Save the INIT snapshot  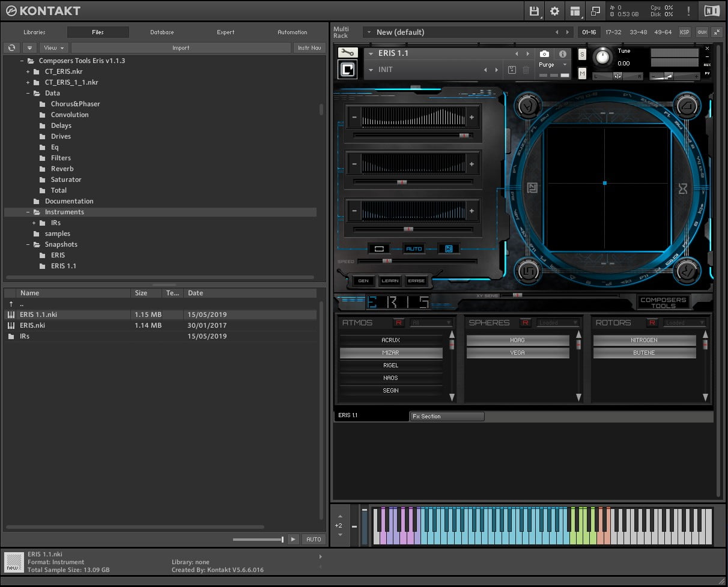pos(512,70)
